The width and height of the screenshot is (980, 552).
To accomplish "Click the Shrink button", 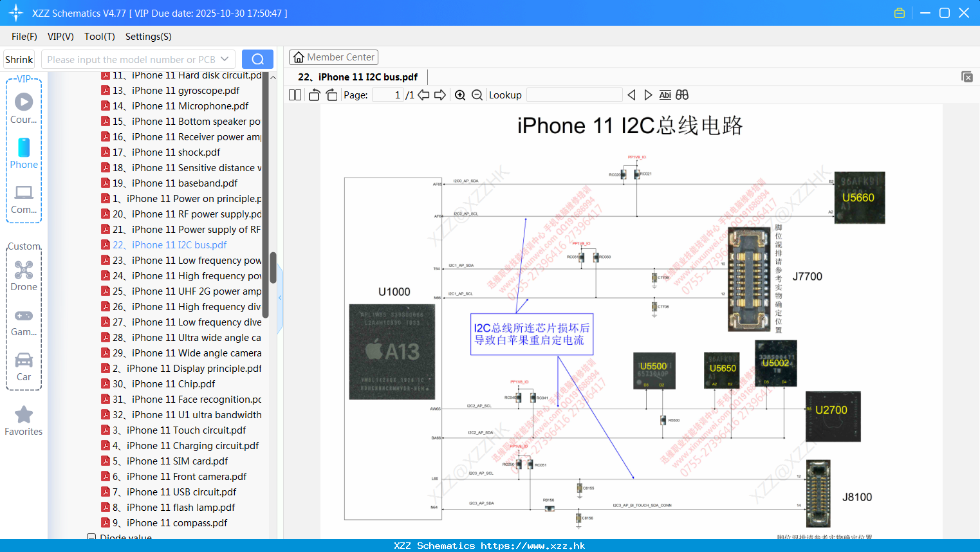I will pos(19,59).
